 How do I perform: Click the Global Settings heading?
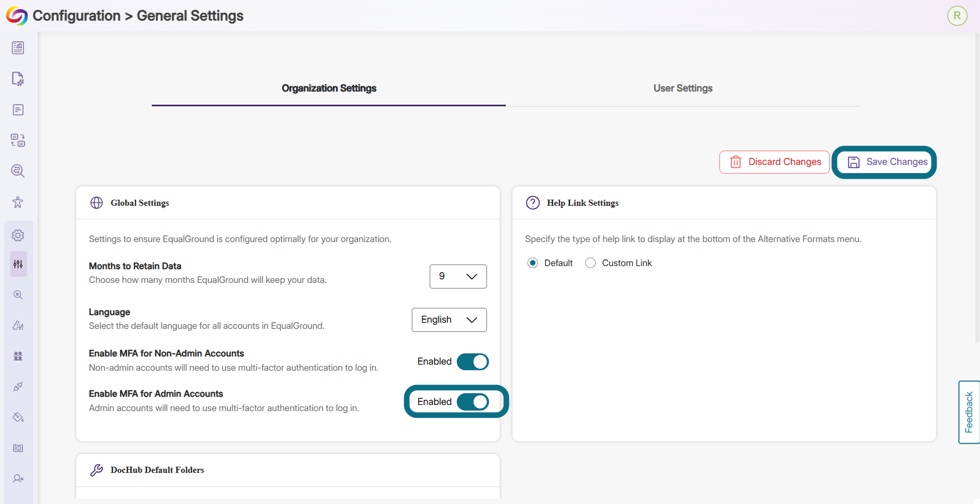140,203
